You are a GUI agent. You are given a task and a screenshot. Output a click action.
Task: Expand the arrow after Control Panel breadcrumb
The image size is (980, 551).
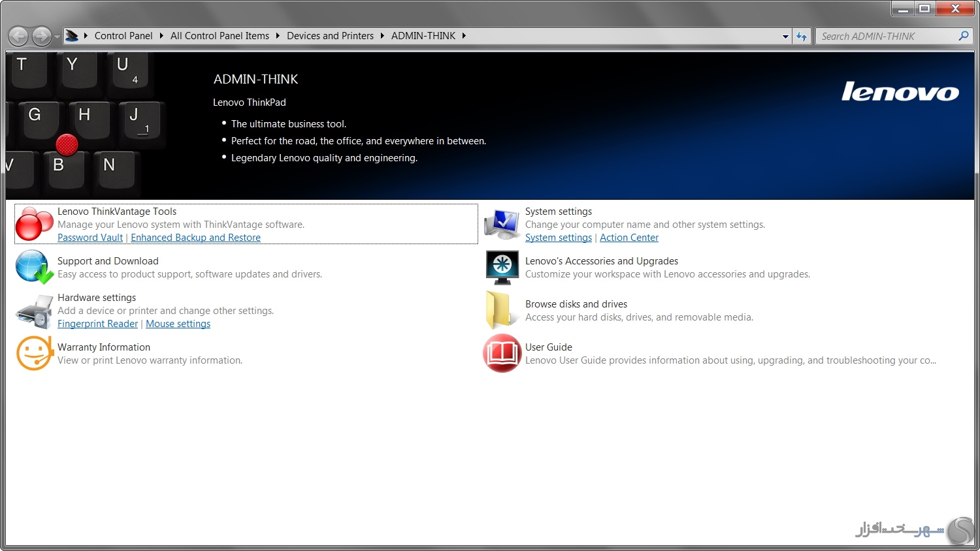click(x=161, y=36)
